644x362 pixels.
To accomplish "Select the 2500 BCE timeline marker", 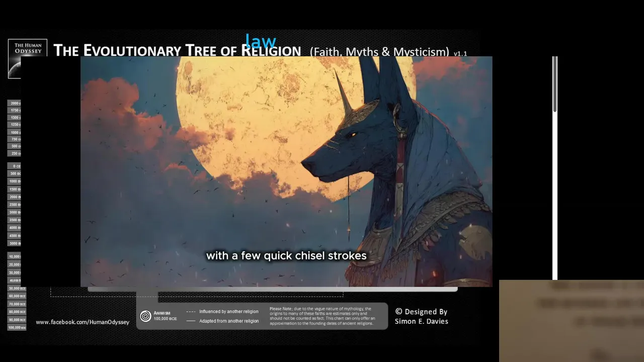I will (x=14, y=205).
